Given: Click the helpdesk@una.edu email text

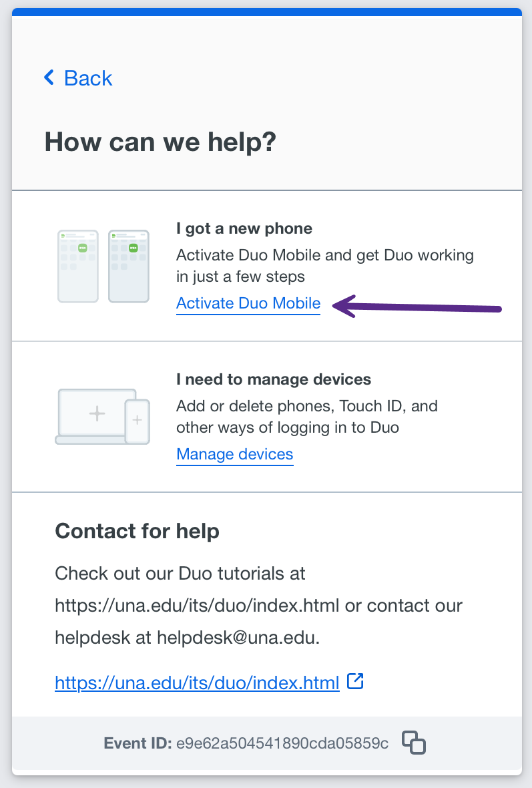Looking at the screenshot, I should click(x=238, y=638).
